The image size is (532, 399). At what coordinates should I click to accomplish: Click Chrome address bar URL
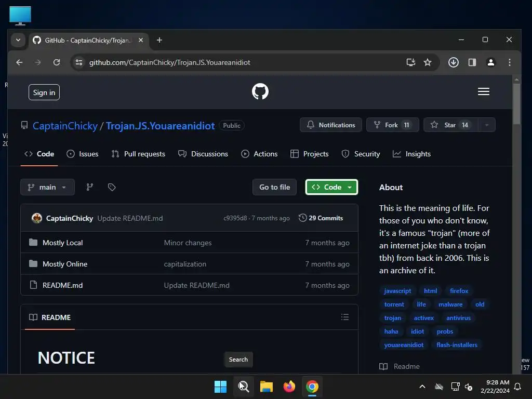[x=170, y=62]
